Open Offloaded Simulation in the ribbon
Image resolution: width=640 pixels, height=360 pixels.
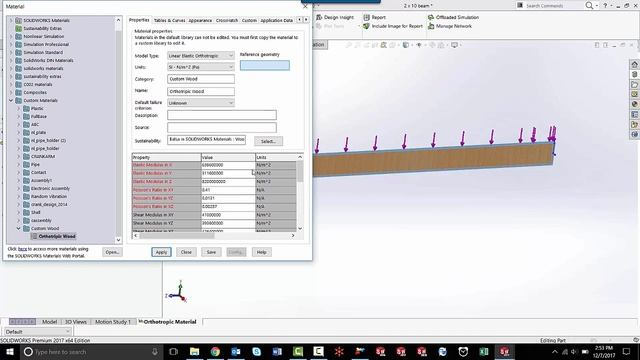tap(453, 18)
